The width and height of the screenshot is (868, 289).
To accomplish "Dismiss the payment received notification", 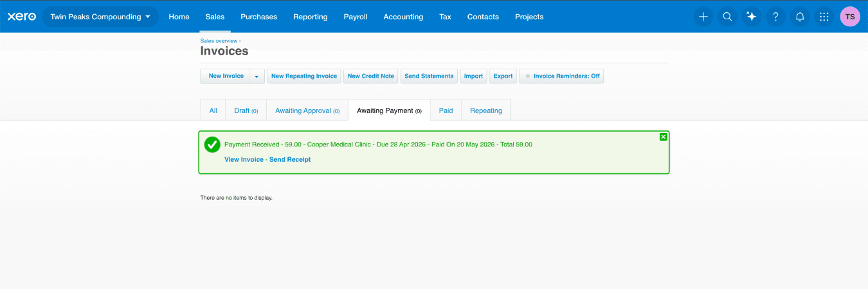I will tap(663, 137).
